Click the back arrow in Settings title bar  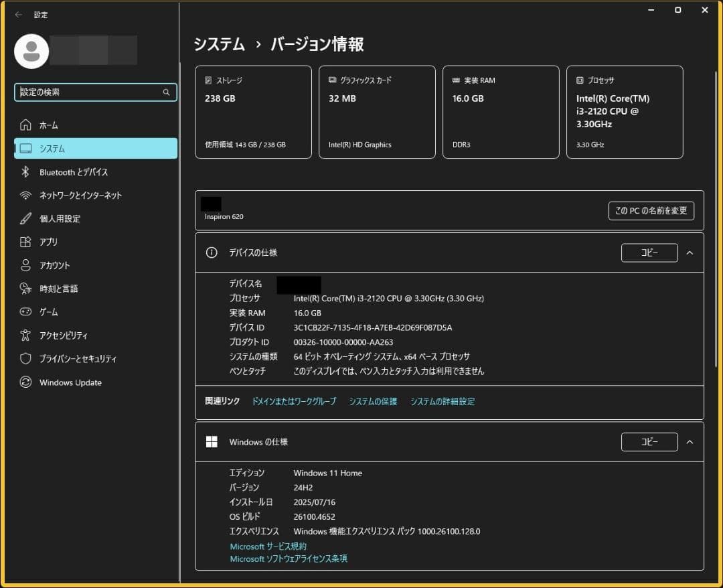[19, 15]
